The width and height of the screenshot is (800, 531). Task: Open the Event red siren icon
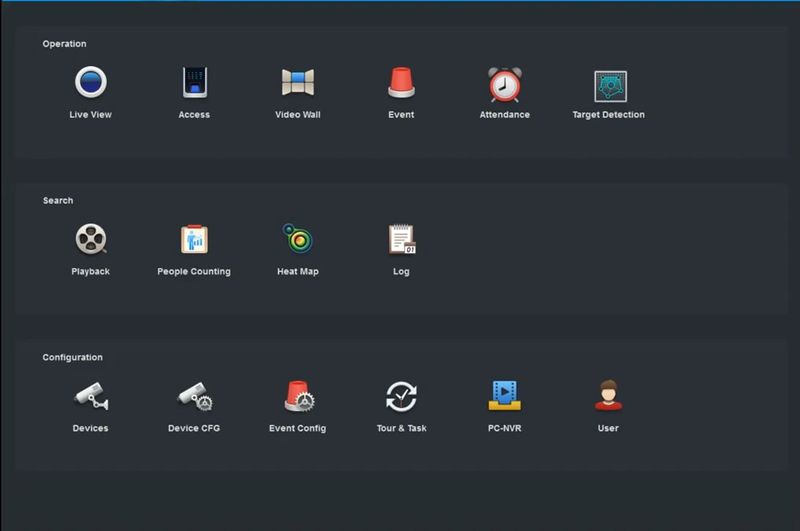[x=401, y=82]
